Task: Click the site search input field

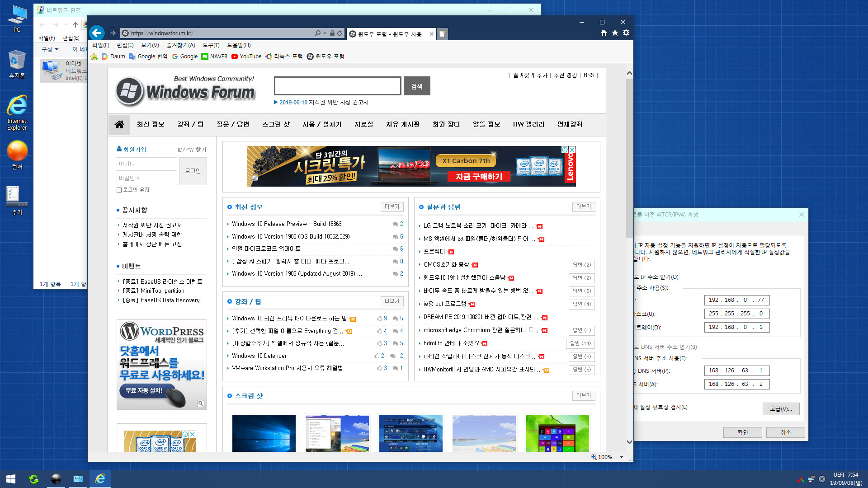Action: tap(338, 86)
